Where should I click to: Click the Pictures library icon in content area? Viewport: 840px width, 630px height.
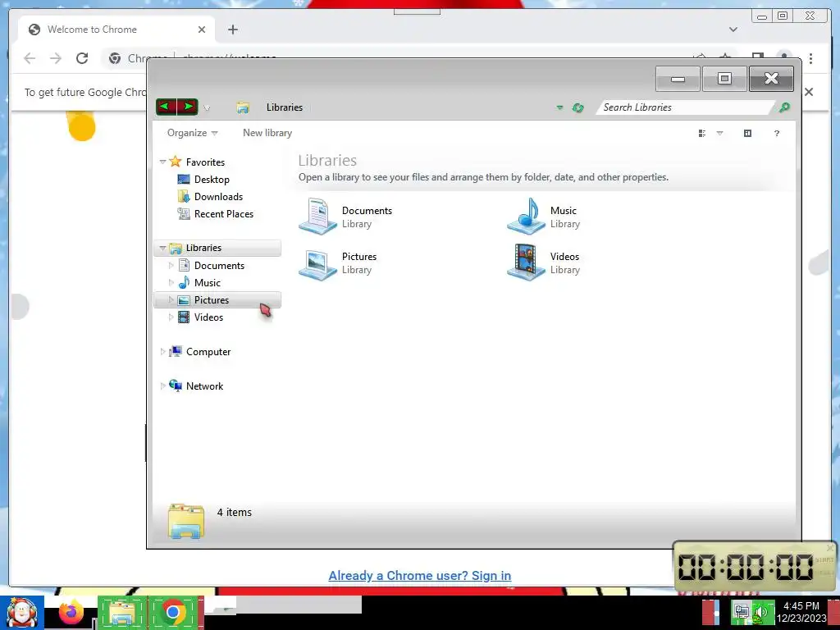(317, 263)
